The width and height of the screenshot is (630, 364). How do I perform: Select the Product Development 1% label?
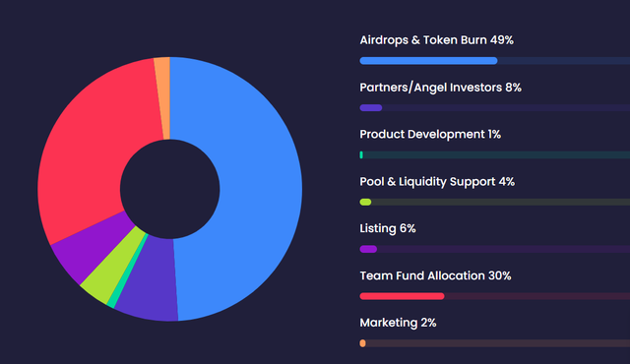tap(430, 135)
